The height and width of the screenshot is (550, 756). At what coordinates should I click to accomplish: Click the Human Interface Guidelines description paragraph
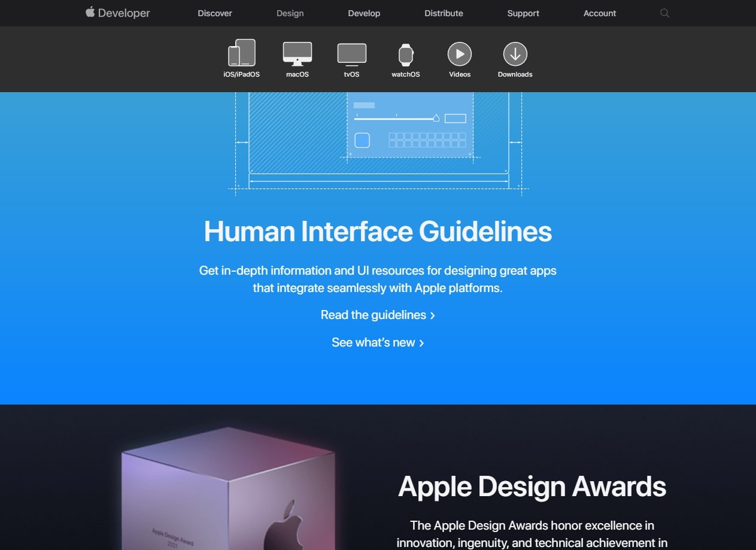[378, 279]
